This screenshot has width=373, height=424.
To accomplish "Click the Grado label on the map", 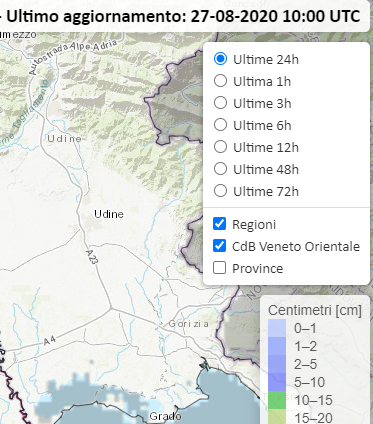I will 165,416.
